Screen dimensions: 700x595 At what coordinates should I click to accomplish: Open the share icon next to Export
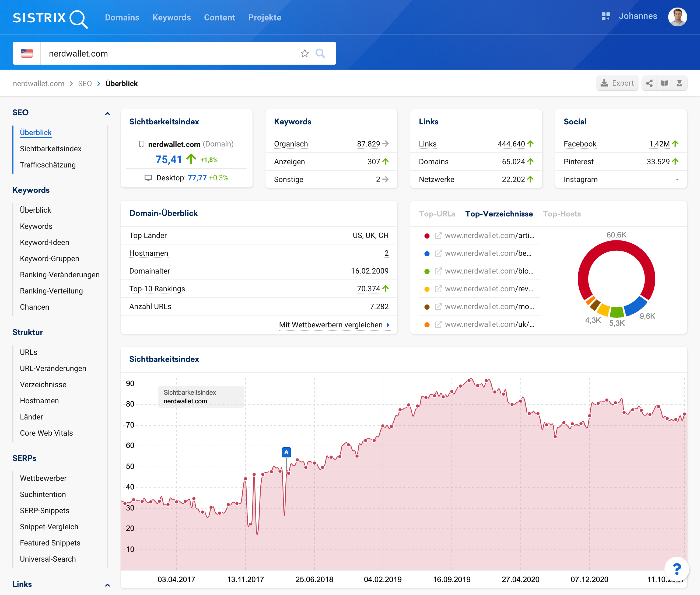[649, 83]
